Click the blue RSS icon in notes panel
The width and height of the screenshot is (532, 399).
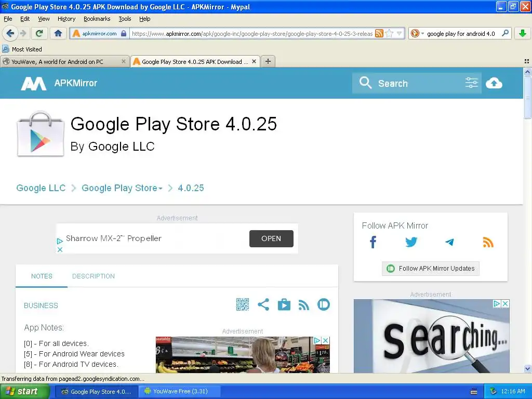(x=303, y=305)
